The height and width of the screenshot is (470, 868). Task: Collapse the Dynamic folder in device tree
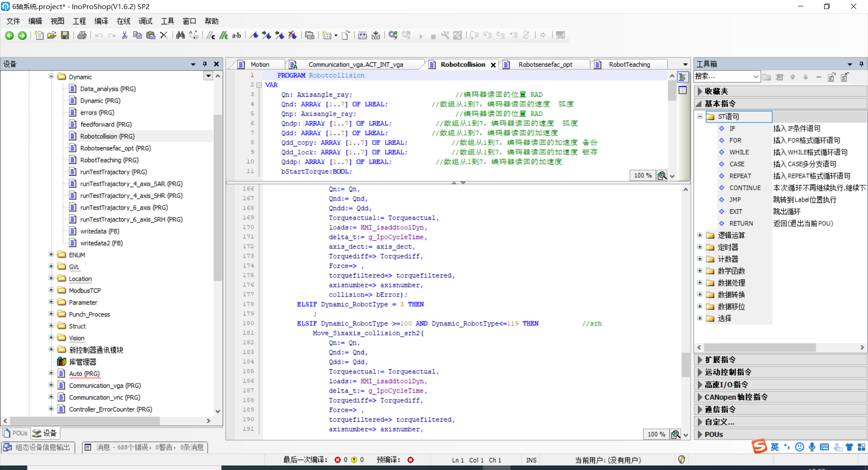click(x=51, y=76)
